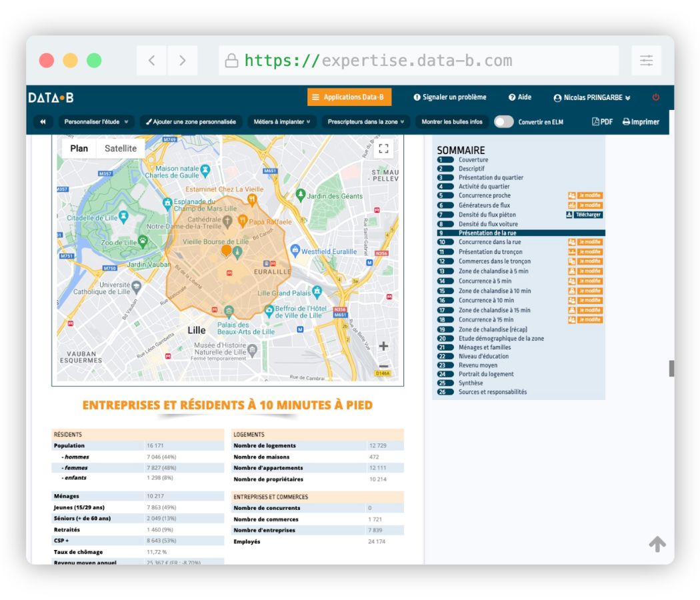
Task: Open the Applications Data-B menu
Action: pos(349,97)
